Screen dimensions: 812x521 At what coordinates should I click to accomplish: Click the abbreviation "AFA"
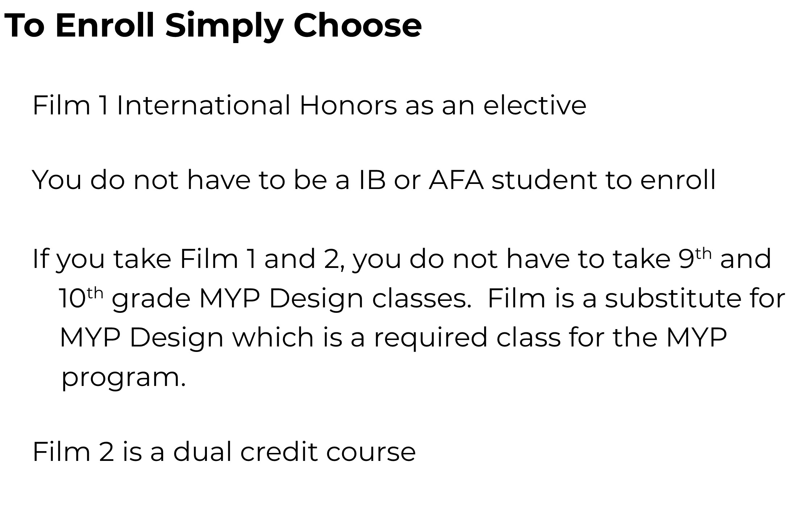(x=456, y=180)
